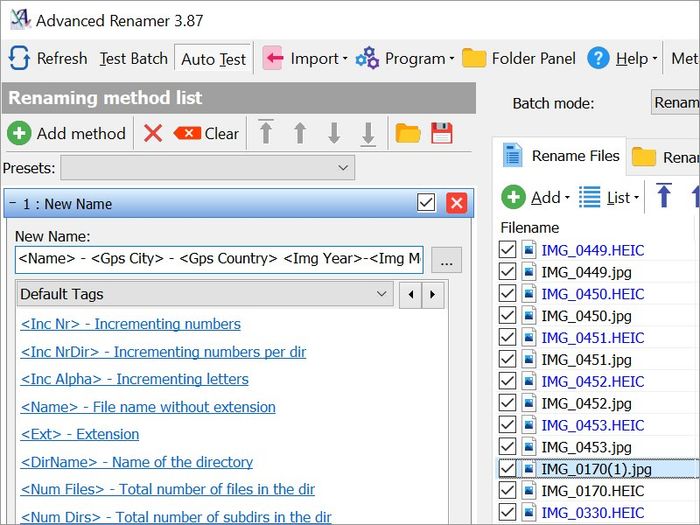
Task: Save method list with floppy disk icon
Action: (x=442, y=133)
